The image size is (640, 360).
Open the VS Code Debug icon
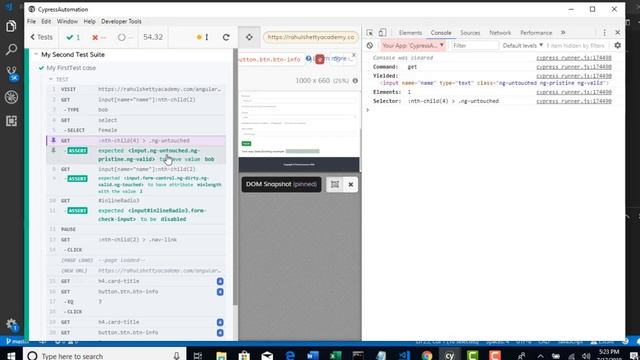(11, 97)
